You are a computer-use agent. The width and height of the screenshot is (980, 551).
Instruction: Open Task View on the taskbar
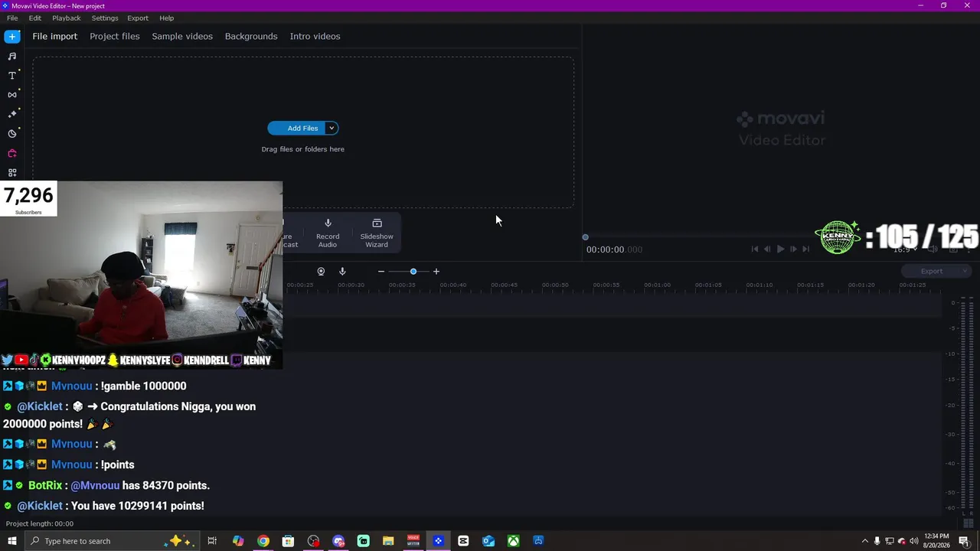point(212,541)
